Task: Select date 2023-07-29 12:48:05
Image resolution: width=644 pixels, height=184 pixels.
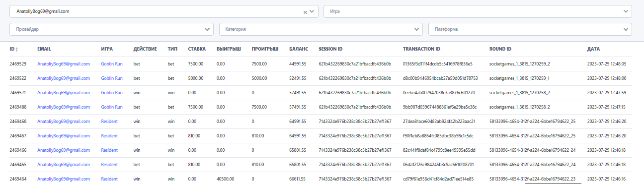Action: click(606, 64)
